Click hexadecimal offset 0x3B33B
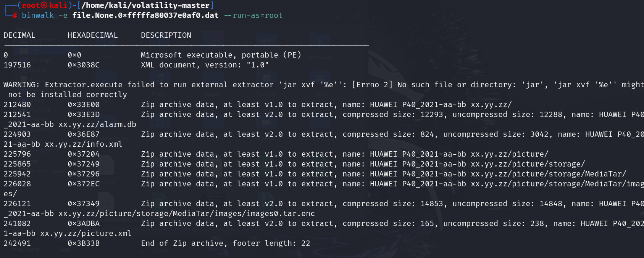The height and width of the screenshot is (258, 644). point(84,243)
